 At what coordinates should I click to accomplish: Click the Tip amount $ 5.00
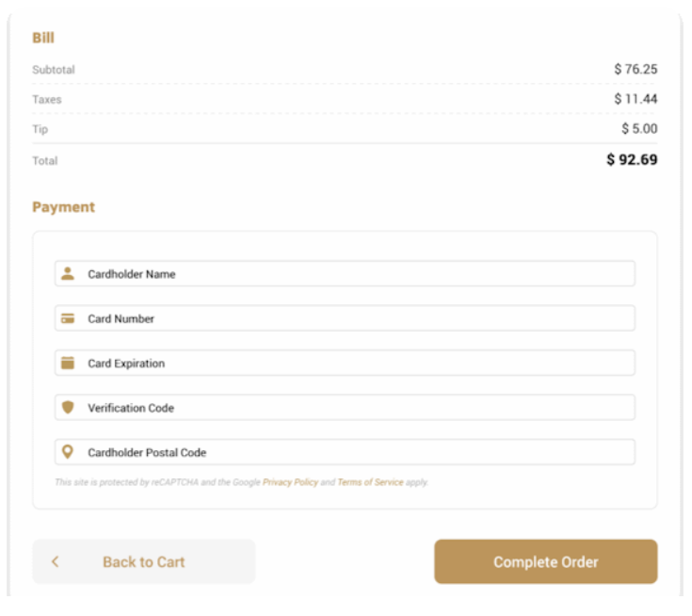[639, 129]
